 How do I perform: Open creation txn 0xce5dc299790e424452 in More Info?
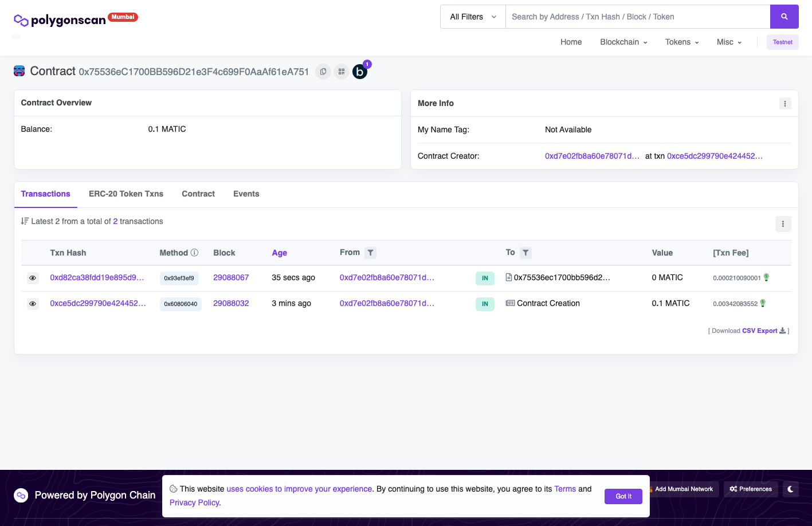(x=715, y=156)
